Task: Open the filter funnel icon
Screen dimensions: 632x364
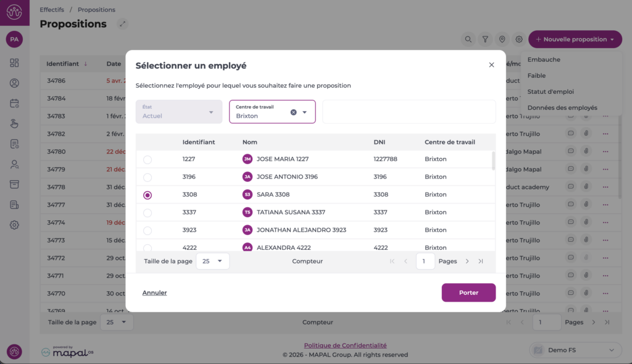Action: pyautogui.click(x=486, y=39)
